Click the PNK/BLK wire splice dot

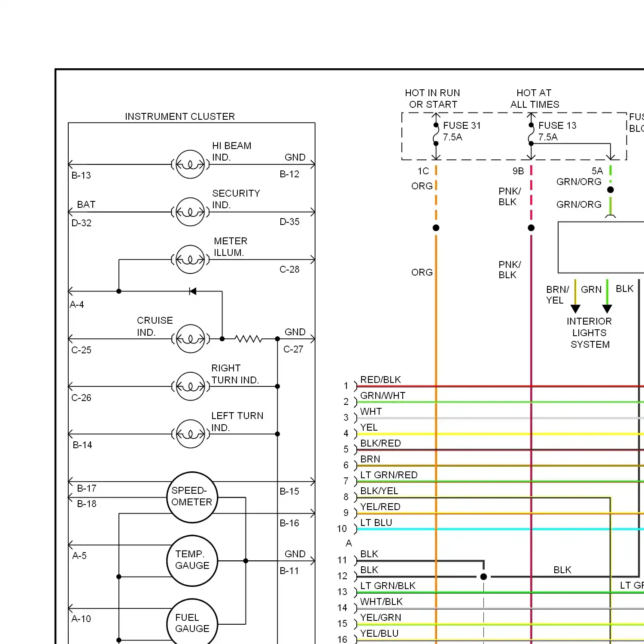click(x=531, y=228)
